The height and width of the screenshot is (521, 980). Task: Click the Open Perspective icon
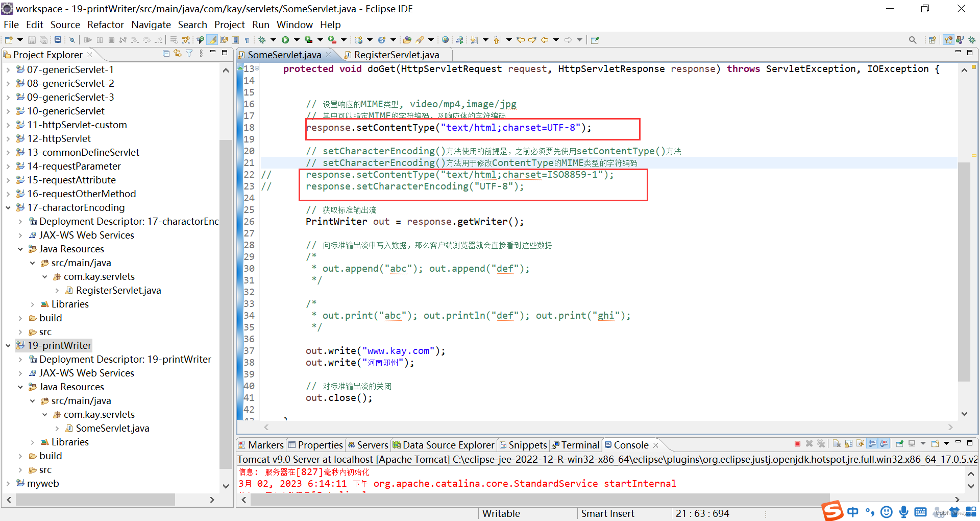click(x=932, y=40)
